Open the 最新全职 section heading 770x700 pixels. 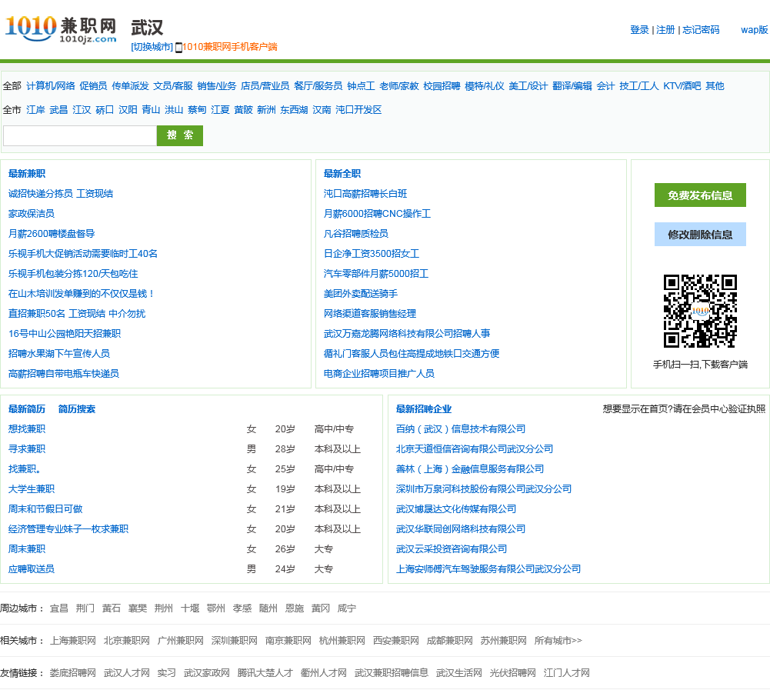(x=342, y=173)
